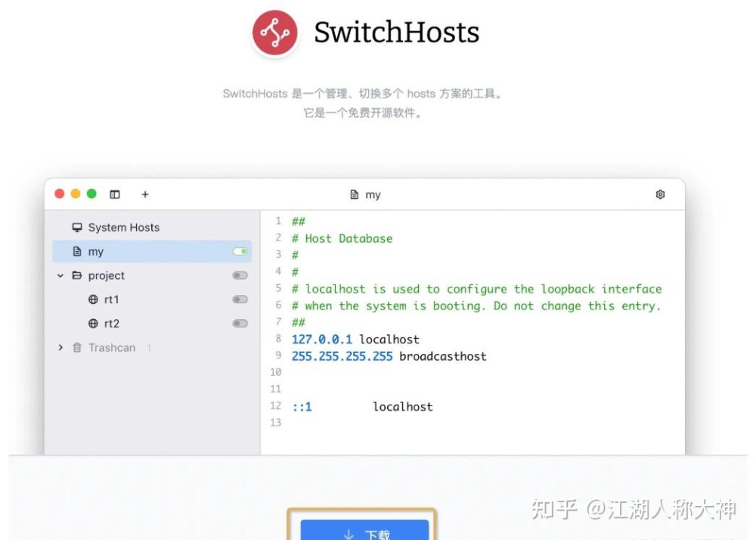The width and height of the screenshot is (756, 540).
Task: Click the 127.0.0.1 localhost line in editor
Action: click(355, 340)
